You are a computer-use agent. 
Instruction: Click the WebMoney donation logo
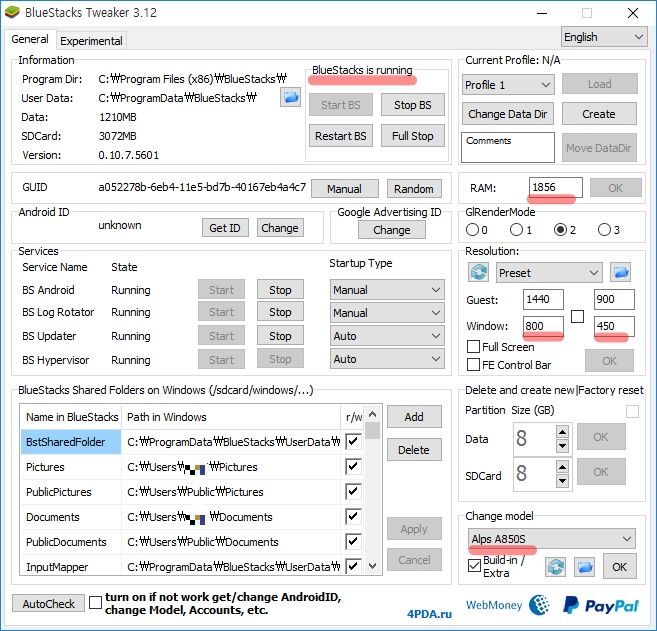pyautogui.click(x=508, y=605)
